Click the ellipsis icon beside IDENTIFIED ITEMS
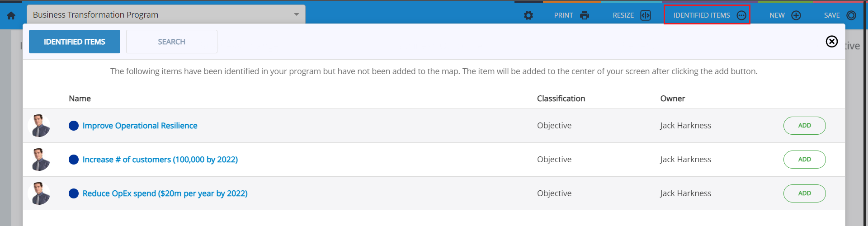This screenshot has height=226, width=868. point(741,15)
